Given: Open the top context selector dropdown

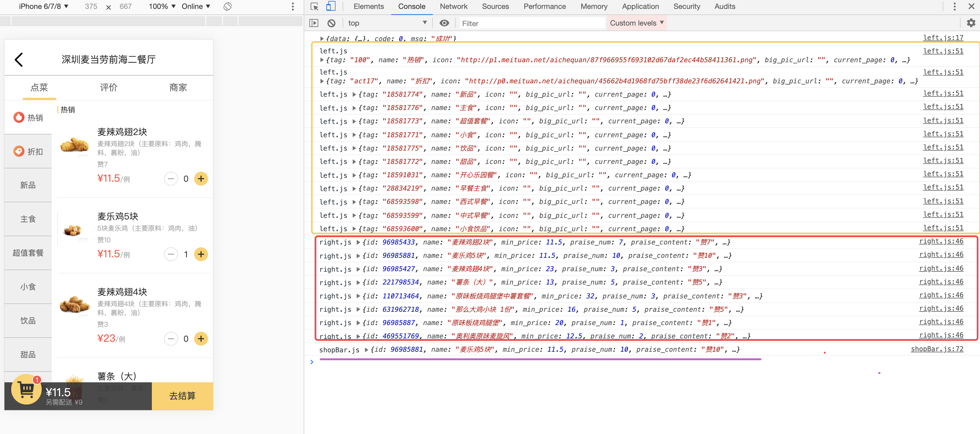Looking at the screenshot, I should click(387, 23).
